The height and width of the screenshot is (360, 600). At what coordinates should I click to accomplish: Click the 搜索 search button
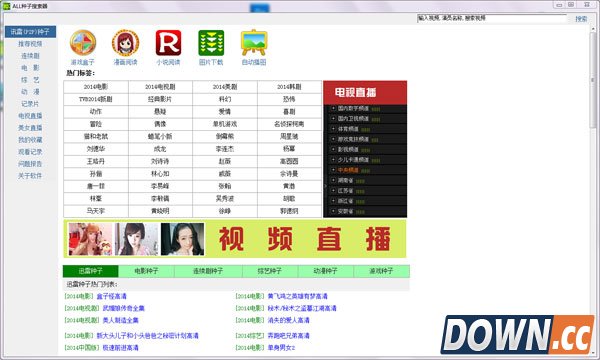coord(581,19)
